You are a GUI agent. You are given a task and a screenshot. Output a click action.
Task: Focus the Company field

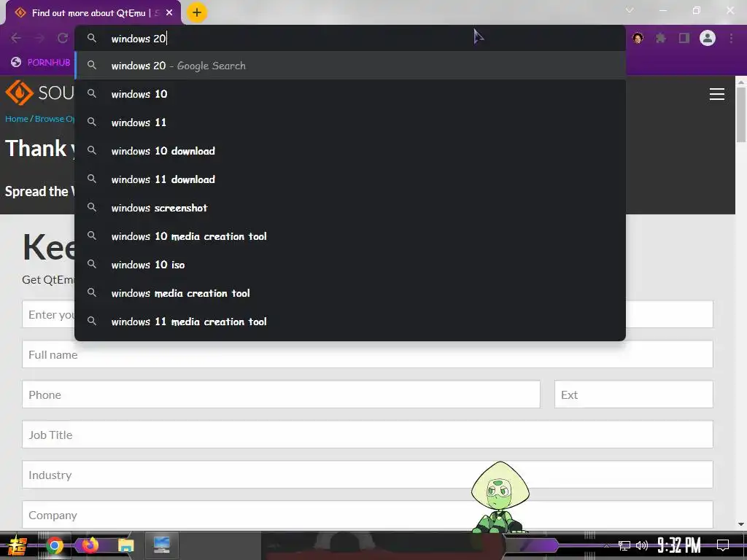pyautogui.click(x=368, y=515)
